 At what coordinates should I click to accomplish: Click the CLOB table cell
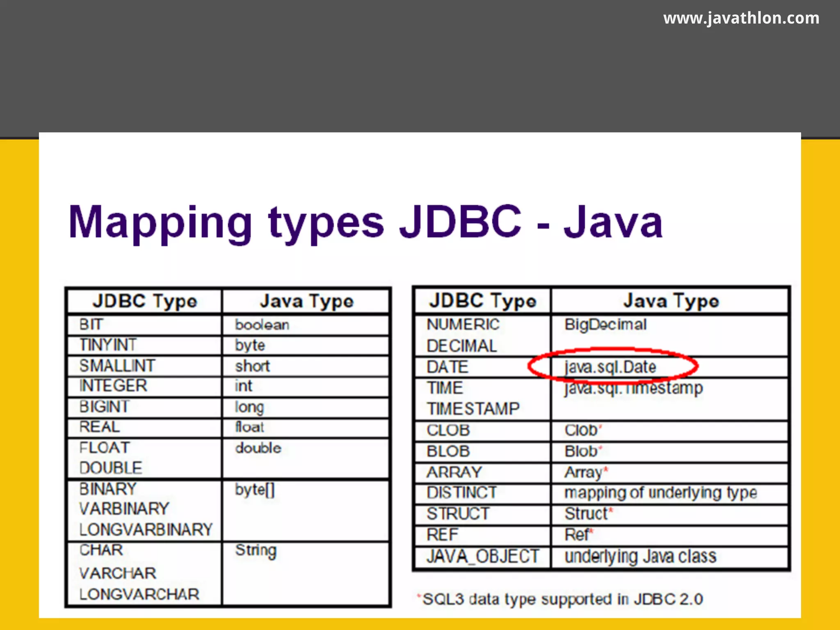tap(448, 430)
